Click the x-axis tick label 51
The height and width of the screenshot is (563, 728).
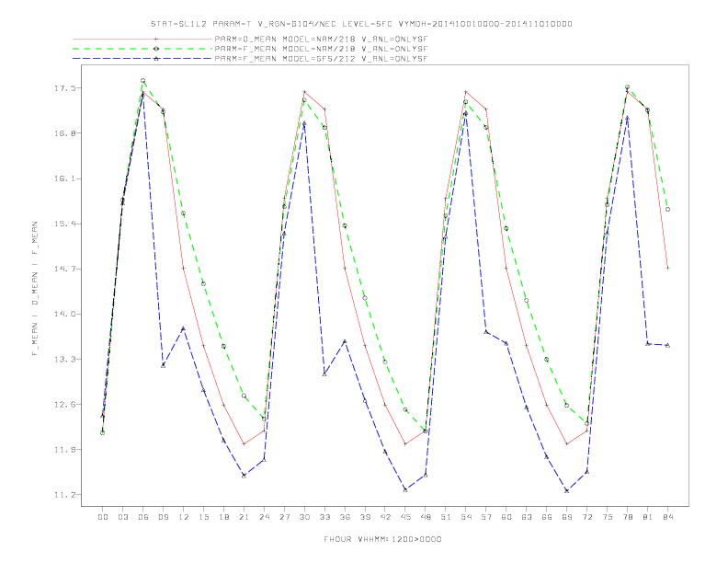coord(446,517)
